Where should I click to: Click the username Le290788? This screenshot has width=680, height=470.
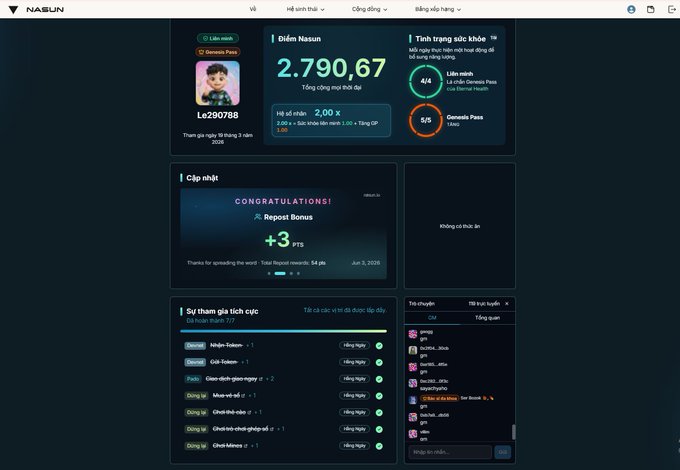(x=218, y=115)
